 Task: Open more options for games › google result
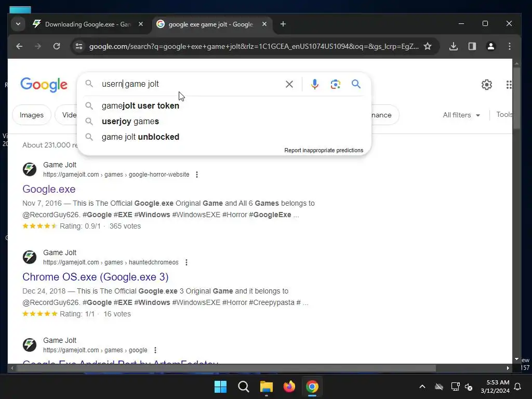(x=155, y=350)
